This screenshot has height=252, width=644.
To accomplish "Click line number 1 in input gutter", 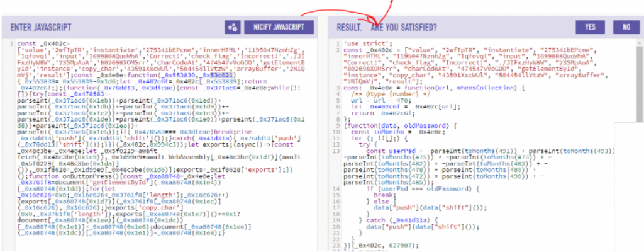I will (x=13, y=43).
